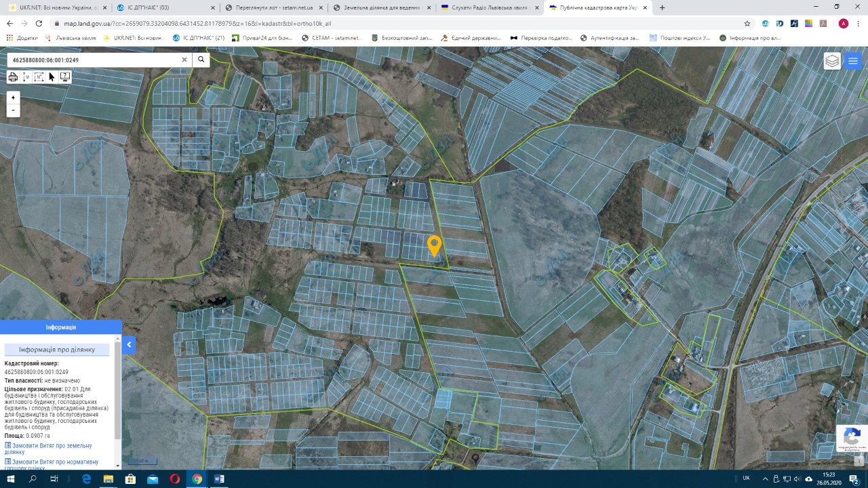Click the cadastral search magnifier button
Image resolution: width=868 pixels, height=488 pixels.
(201, 60)
